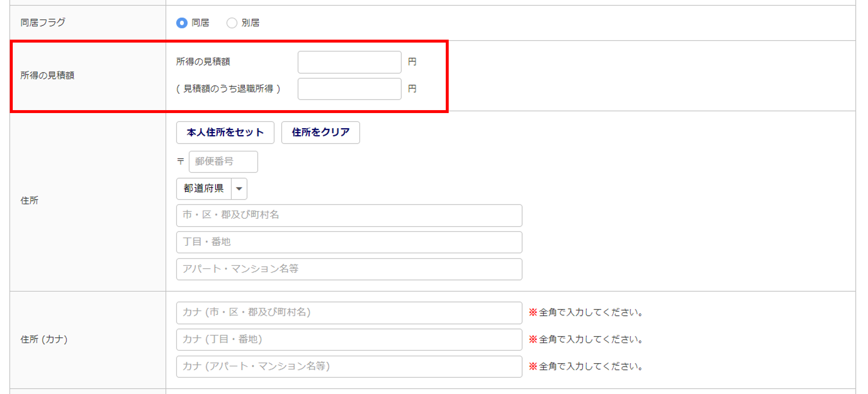868x394 pixels.
Task: Click the 住所 row label
Action: (29, 201)
